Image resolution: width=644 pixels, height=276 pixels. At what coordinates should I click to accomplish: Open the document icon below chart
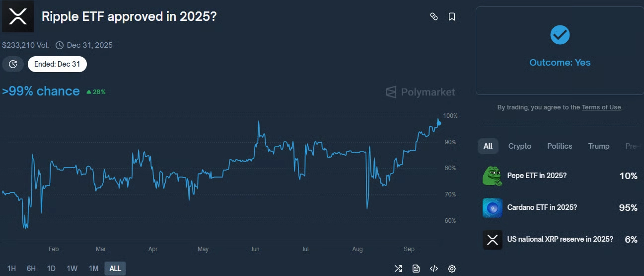click(x=416, y=269)
